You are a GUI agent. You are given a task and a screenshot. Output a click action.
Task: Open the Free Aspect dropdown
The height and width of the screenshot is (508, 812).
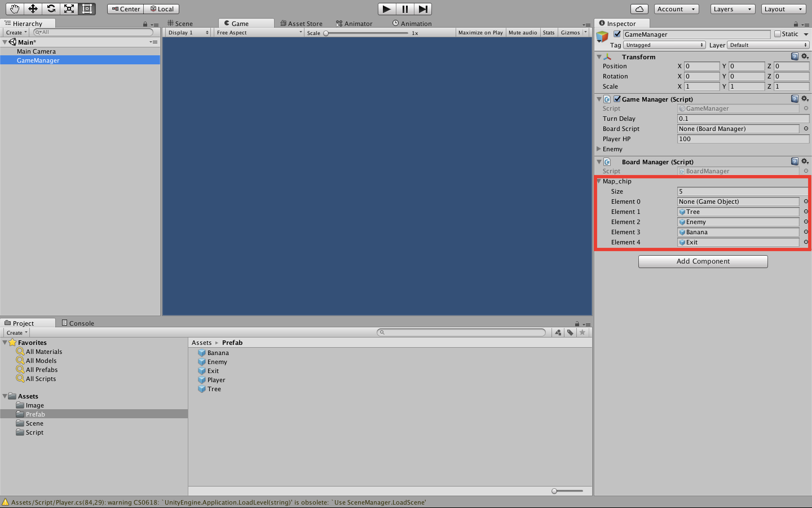point(259,33)
